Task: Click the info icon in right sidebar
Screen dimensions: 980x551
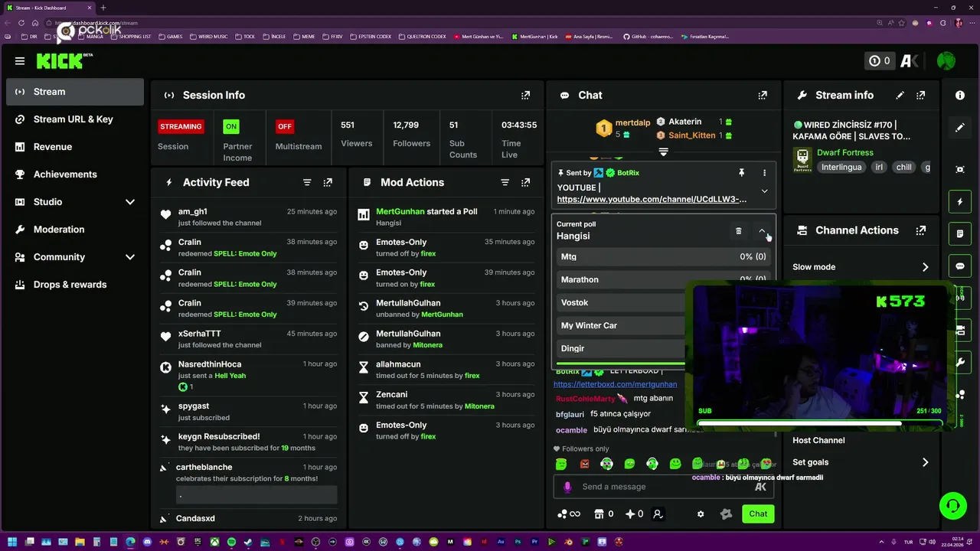Action: click(960, 95)
